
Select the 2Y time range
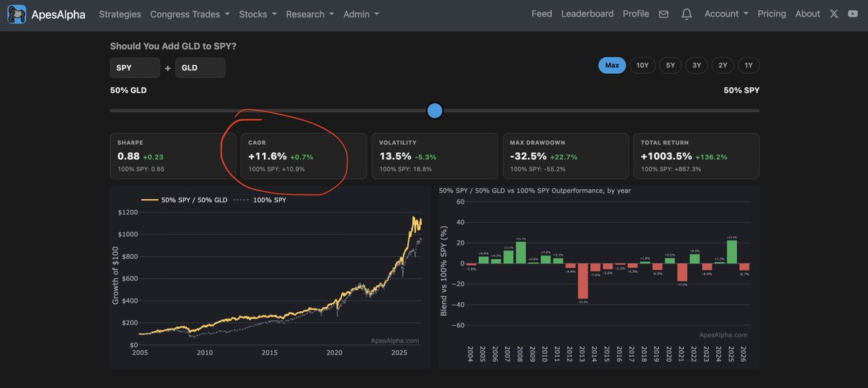723,65
